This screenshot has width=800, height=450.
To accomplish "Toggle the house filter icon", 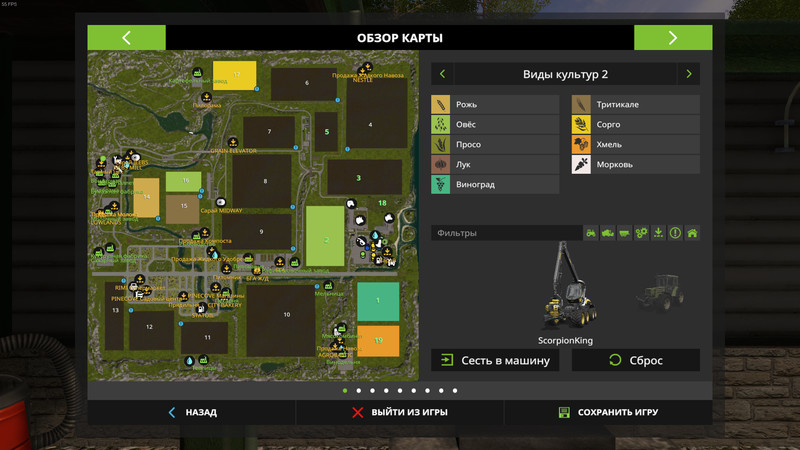I will (x=691, y=233).
